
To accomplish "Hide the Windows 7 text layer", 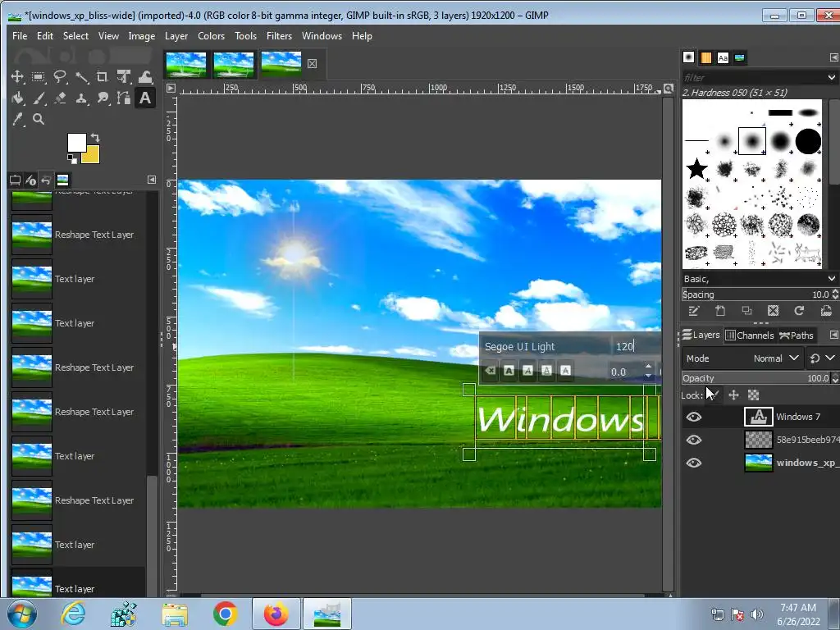I will coord(694,417).
